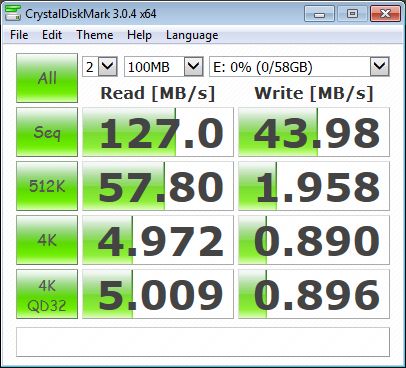The image size is (406, 368).
Task: Start the 4K random test
Action: click(47, 240)
